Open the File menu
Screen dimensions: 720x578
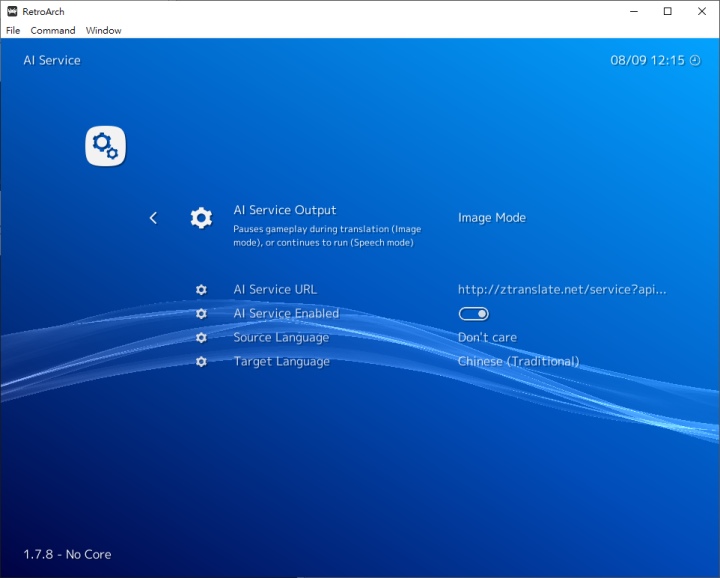(13, 31)
